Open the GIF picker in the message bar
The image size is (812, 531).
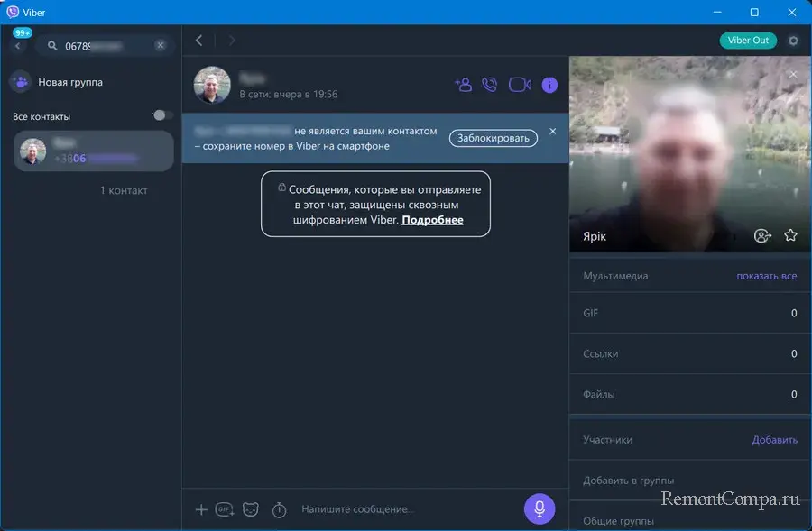coord(225,509)
